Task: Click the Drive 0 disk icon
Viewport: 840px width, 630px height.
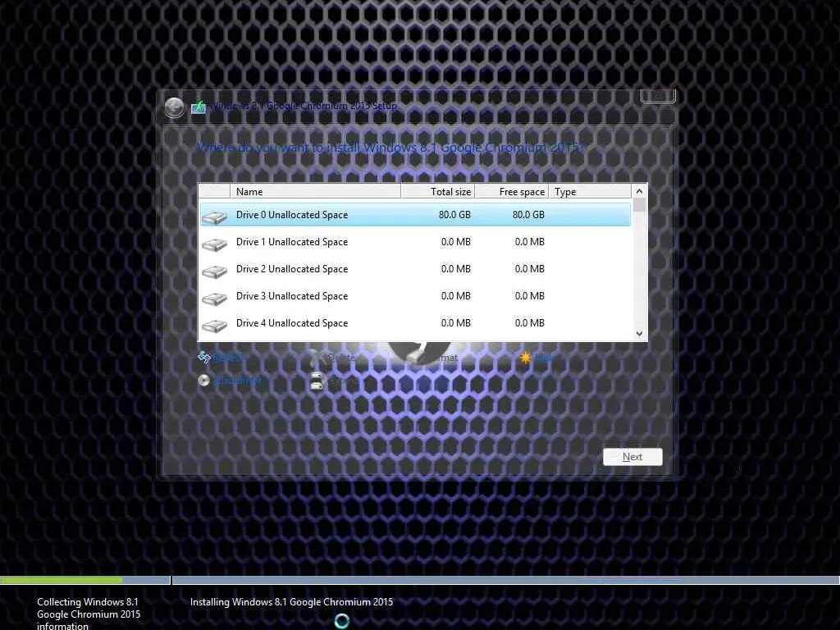Action: click(215, 217)
